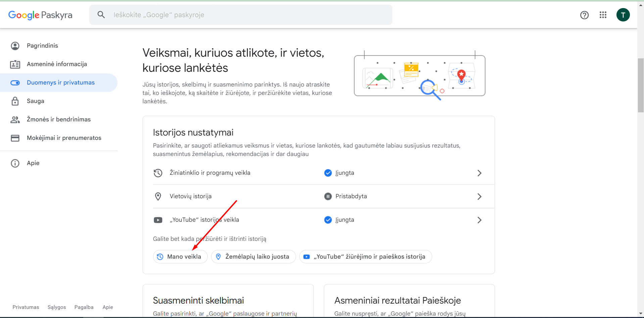
Task: Open the Privatumas footer link
Action: 26,307
